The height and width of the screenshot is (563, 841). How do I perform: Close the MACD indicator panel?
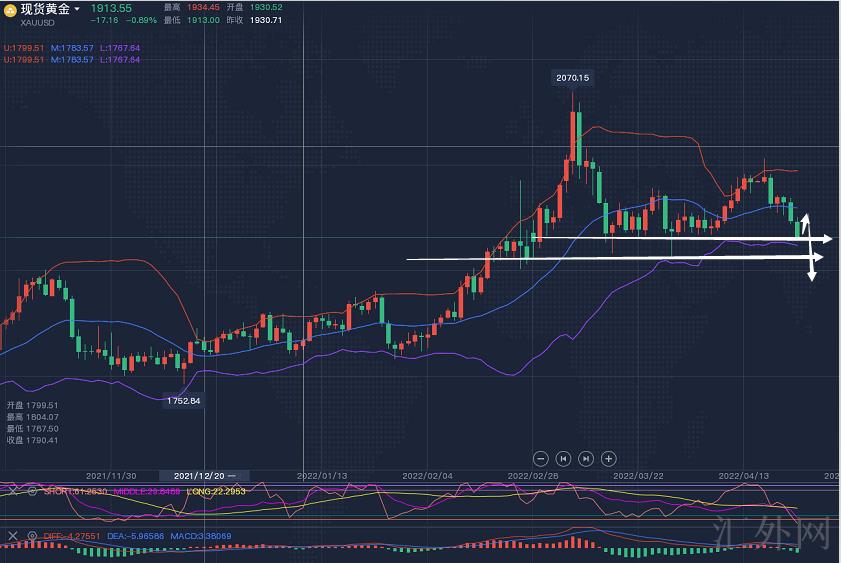point(13,536)
